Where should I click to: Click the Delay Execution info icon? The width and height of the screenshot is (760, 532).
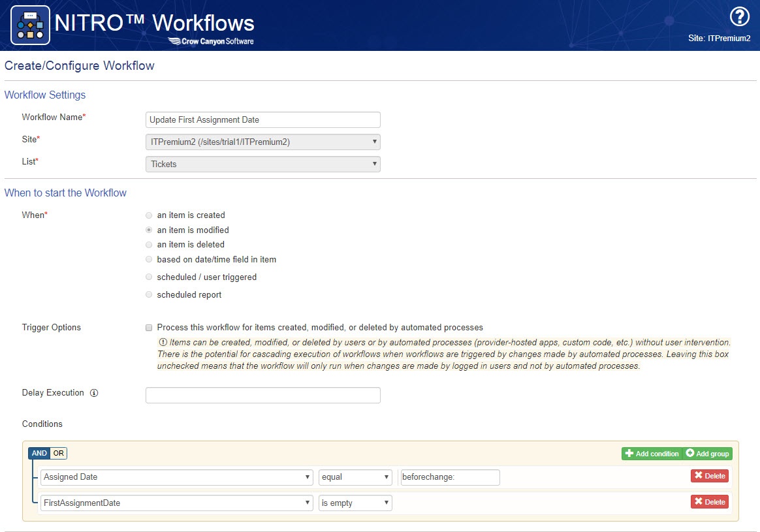(94, 393)
